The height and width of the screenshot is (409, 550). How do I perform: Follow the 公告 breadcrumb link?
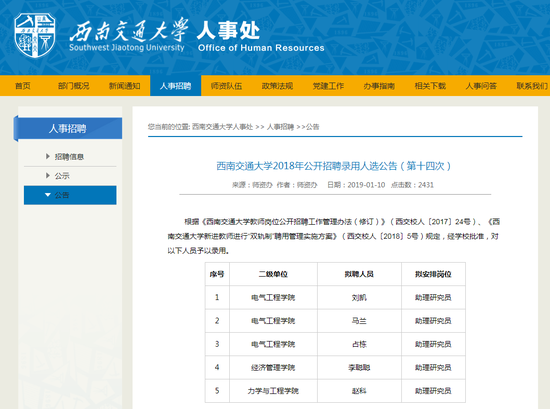(x=313, y=127)
